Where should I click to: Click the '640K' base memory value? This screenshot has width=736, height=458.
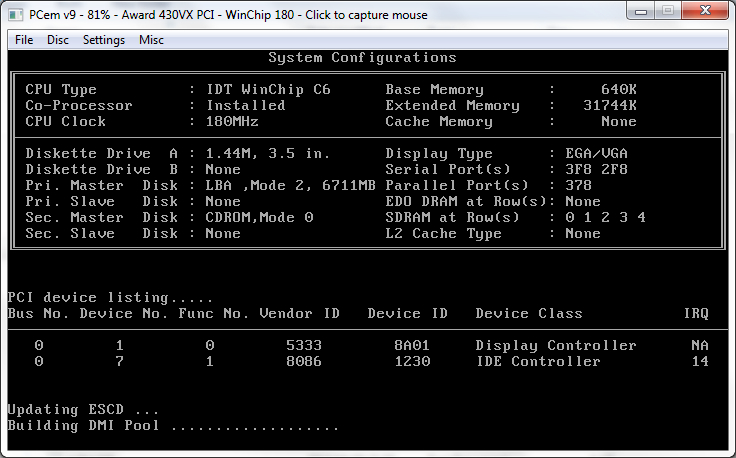click(619, 89)
